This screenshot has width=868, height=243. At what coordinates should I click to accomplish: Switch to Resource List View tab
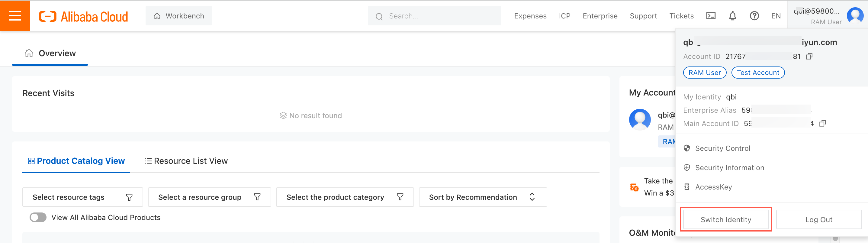pyautogui.click(x=186, y=161)
